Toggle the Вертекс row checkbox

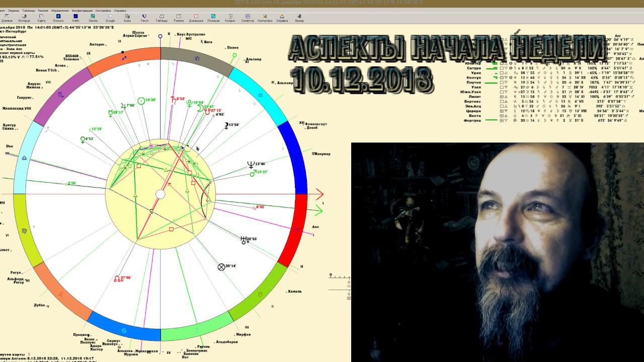tap(501, 102)
